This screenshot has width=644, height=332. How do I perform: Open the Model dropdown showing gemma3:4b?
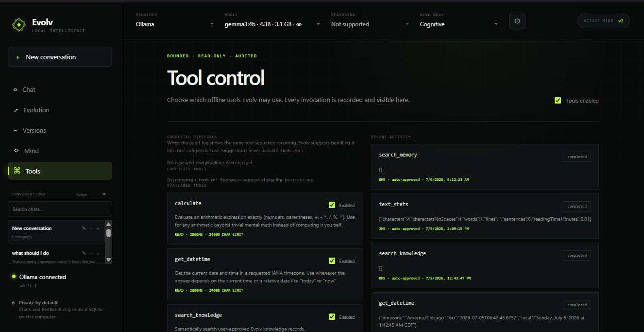[272, 24]
